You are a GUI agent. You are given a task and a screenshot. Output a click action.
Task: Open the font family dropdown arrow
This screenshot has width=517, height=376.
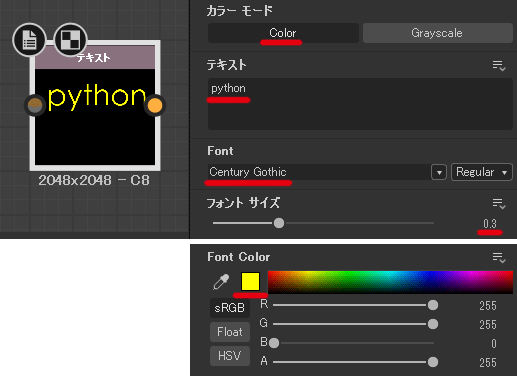coord(439,172)
